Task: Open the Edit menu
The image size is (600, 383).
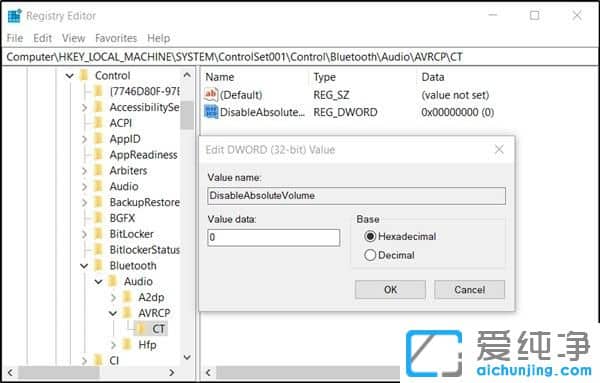Action: click(x=42, y=38)
